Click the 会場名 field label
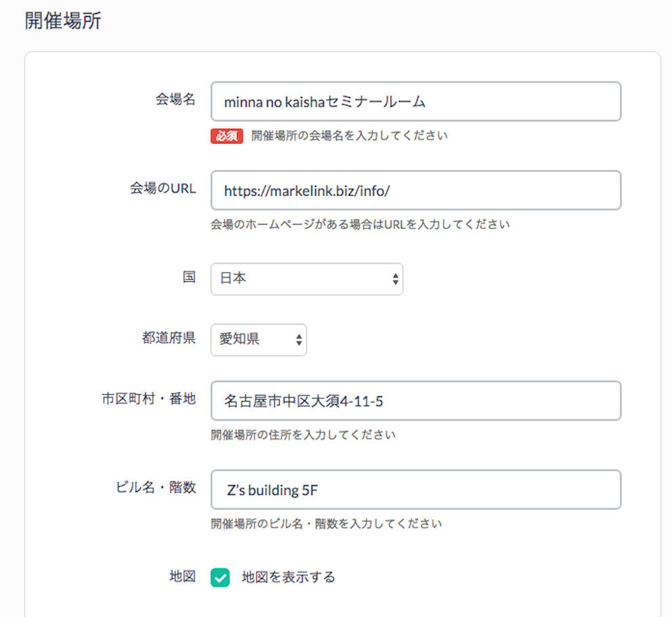This screenshot has height=617, width=672. click(175, 100)
